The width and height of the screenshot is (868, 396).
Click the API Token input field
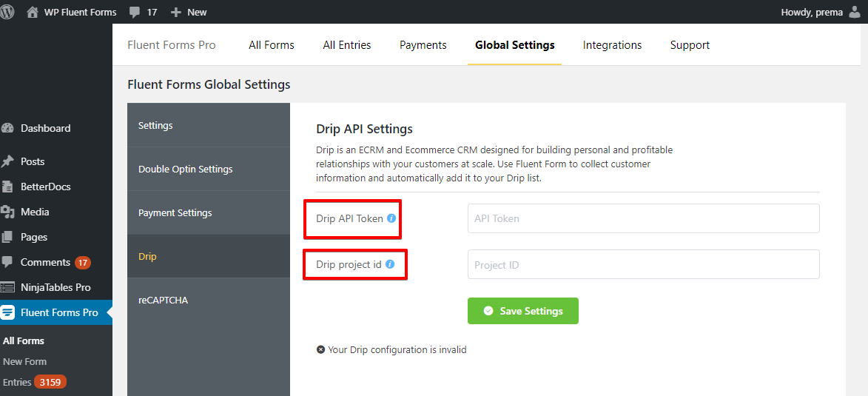(643, 218)
